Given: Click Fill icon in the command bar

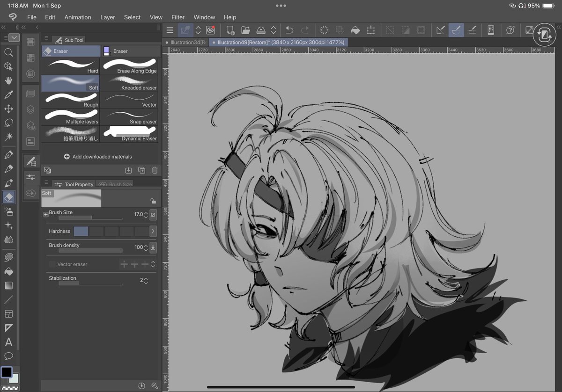Looking at the screenshot, I should pos(355,30).
